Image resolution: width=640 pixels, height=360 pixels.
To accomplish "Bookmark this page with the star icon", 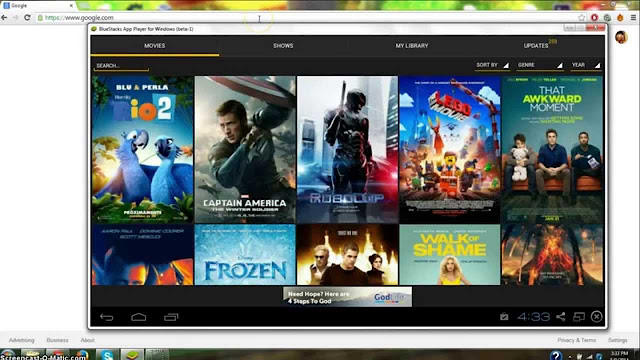I will click(582, 18).
